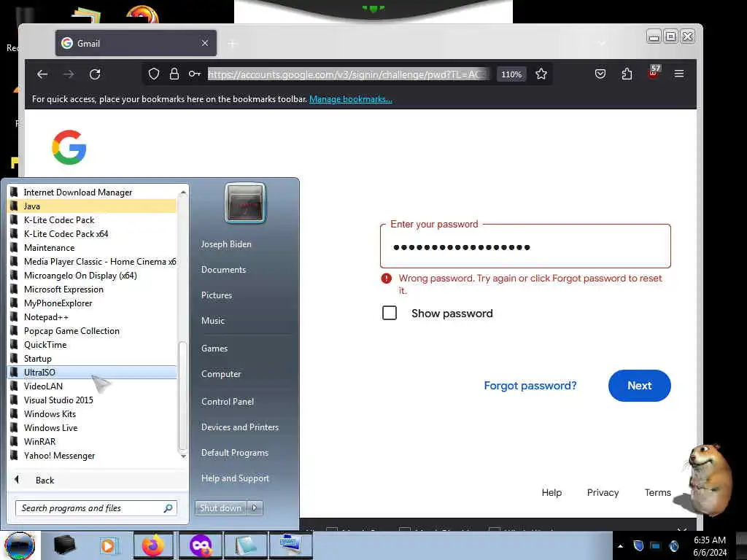Open a new tab with plus button
Viewport: 747px width, 560px height.
pyautogui.click(x=232, y=44)
